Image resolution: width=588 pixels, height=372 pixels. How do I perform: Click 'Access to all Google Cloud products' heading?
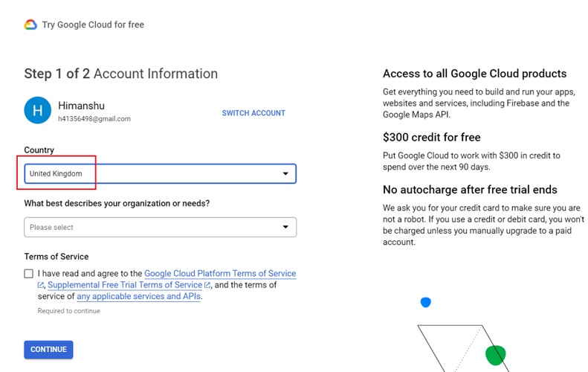click(x=474, y=74)
